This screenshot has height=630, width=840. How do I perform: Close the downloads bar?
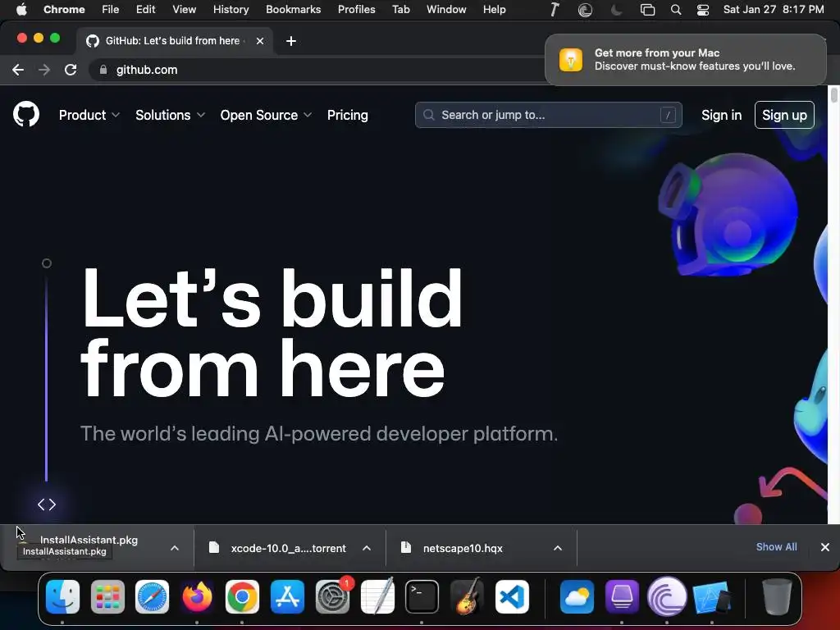click(x=825, y=547)
